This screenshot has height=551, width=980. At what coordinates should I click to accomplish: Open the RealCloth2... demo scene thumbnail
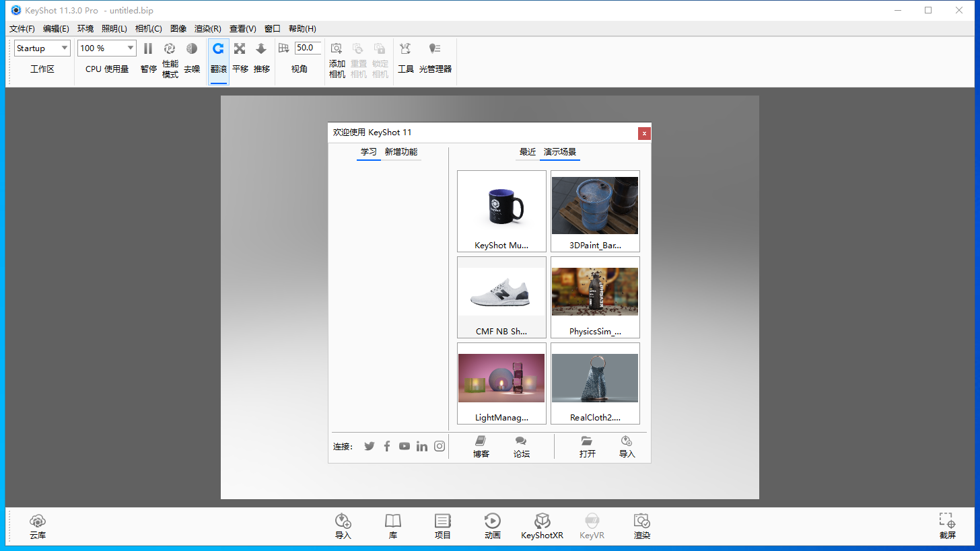(x=595, y=383)
